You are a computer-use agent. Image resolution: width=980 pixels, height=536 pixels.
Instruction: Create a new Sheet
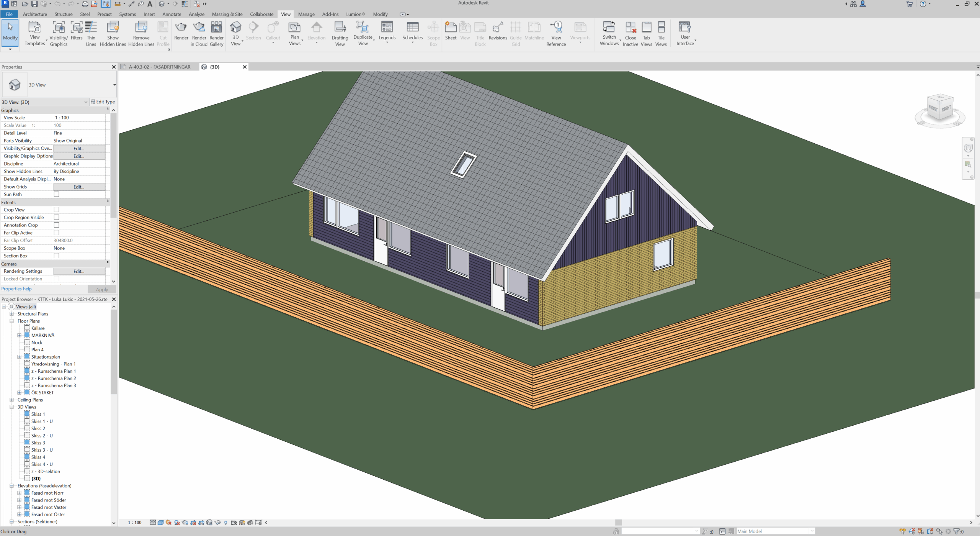click(451, 31)
